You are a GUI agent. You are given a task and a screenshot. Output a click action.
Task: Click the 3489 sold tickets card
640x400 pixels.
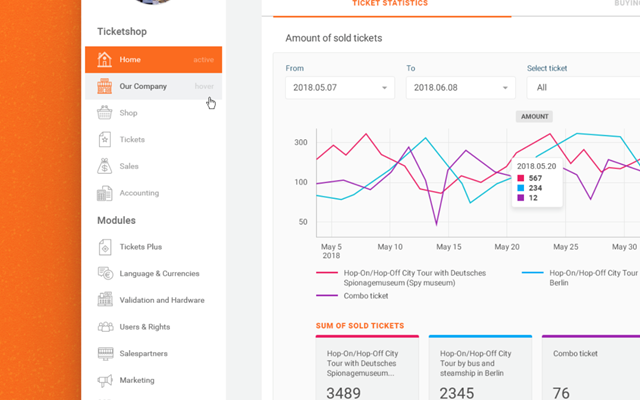pos(367,368)
